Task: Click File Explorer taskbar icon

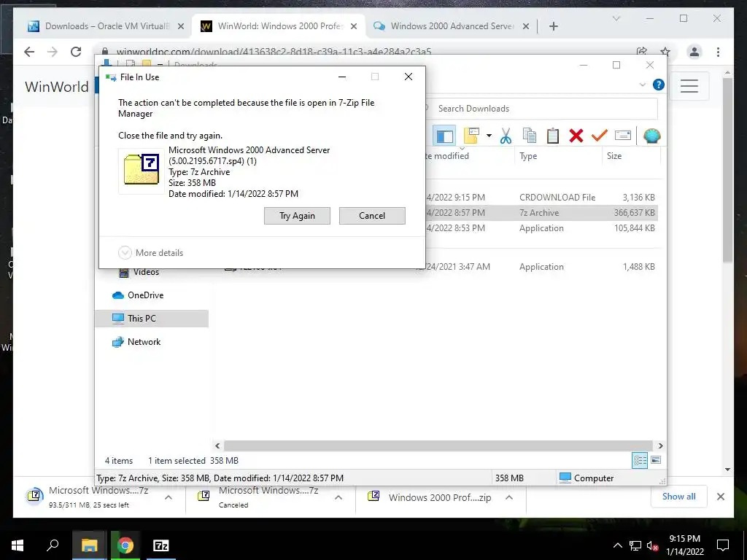Action: point(89,545)
